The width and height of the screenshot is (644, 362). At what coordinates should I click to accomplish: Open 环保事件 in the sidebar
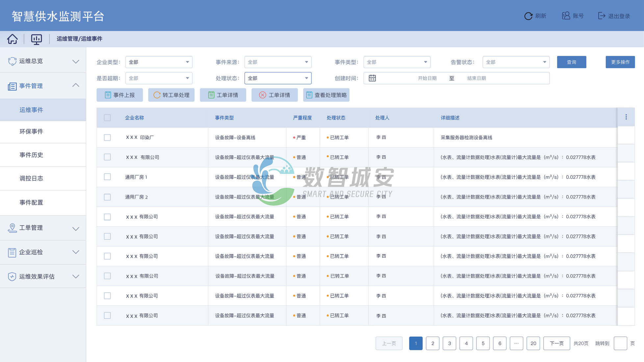[x=31, y=132]
